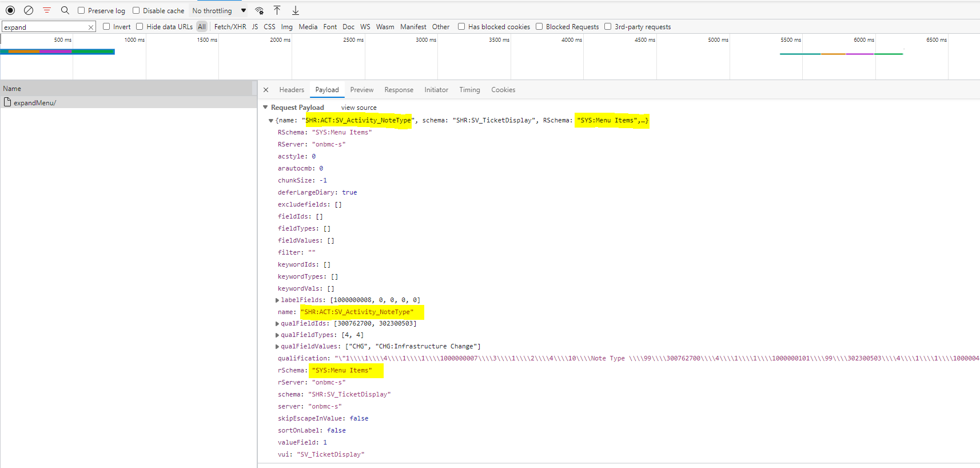Close the request details panel
980x468 pixels.
click(x=266, y=90)
